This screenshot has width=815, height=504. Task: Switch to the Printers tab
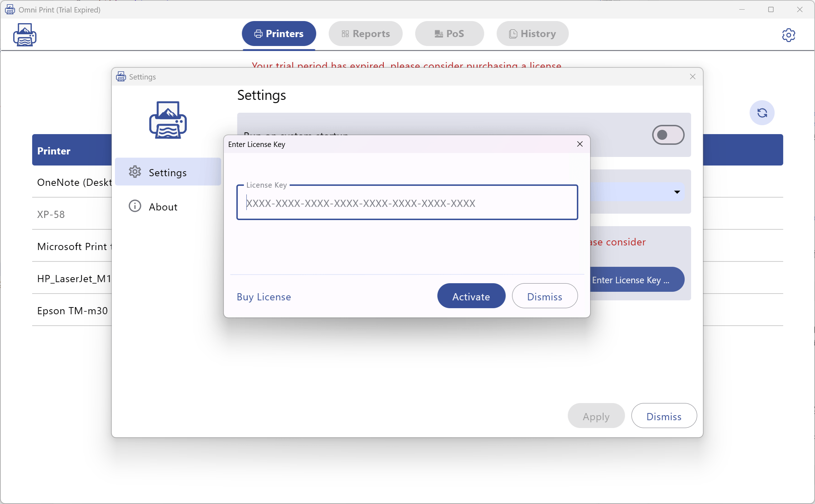pos(278,33)
